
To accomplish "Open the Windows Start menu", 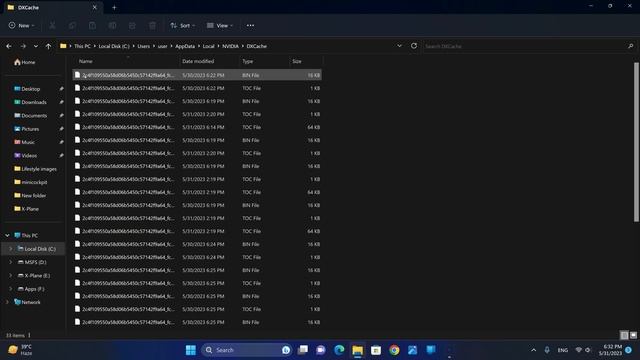I will 191,350.
